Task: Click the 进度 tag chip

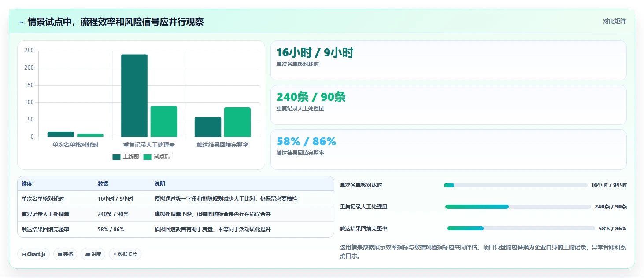Action: point(93,254)
